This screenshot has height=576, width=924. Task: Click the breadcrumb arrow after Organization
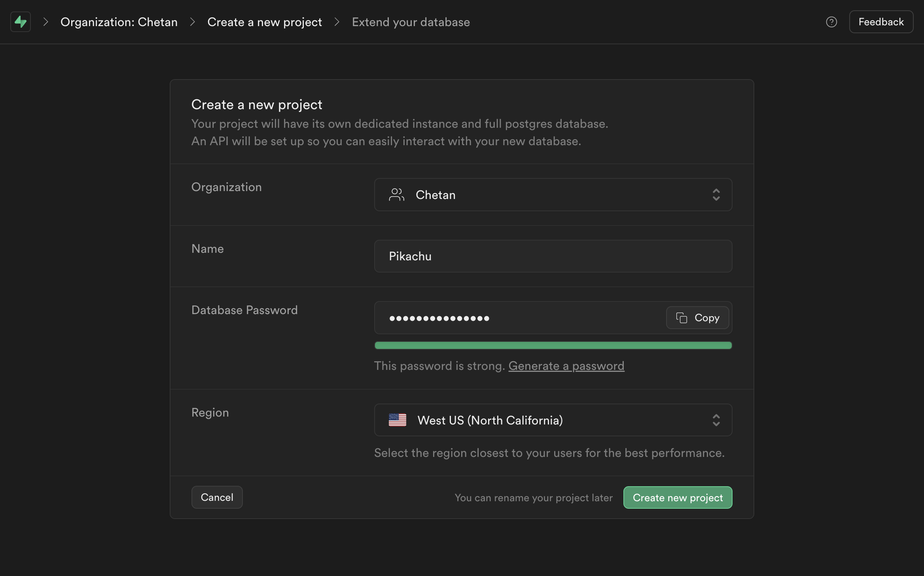[x=192, y=21]
